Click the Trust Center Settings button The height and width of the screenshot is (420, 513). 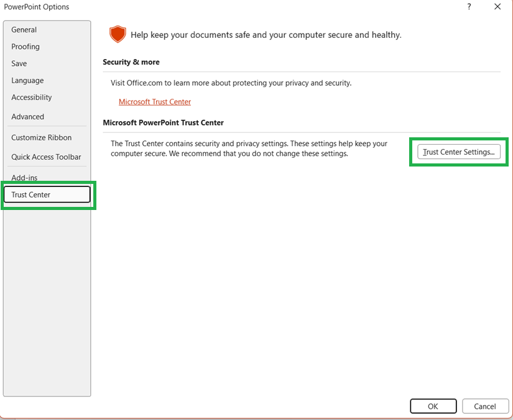(x=459, y=152)
